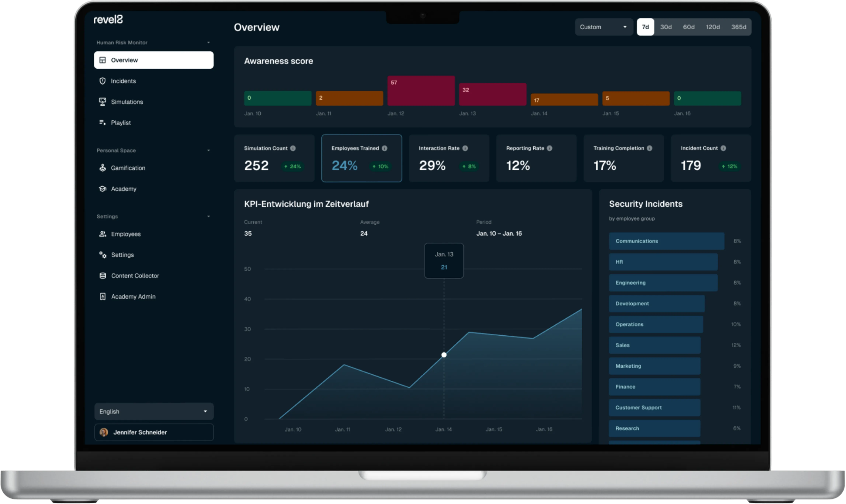Click info icon beside Reporting Rate
Image resolution: width=846 pixels, height=504 pixels.
(x=550, y=148)
